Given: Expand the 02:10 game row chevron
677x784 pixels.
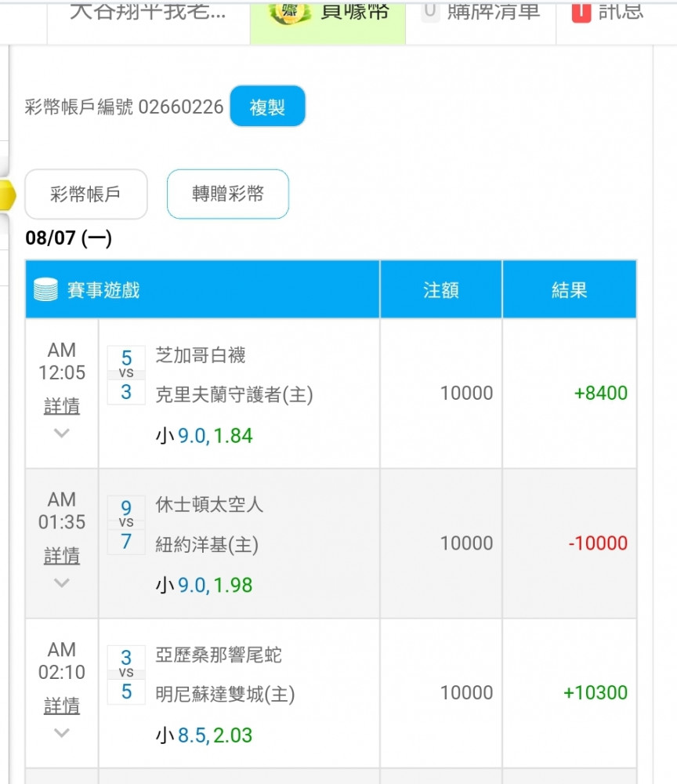Looking at the screenshot, I should click(x=61, y=732).
